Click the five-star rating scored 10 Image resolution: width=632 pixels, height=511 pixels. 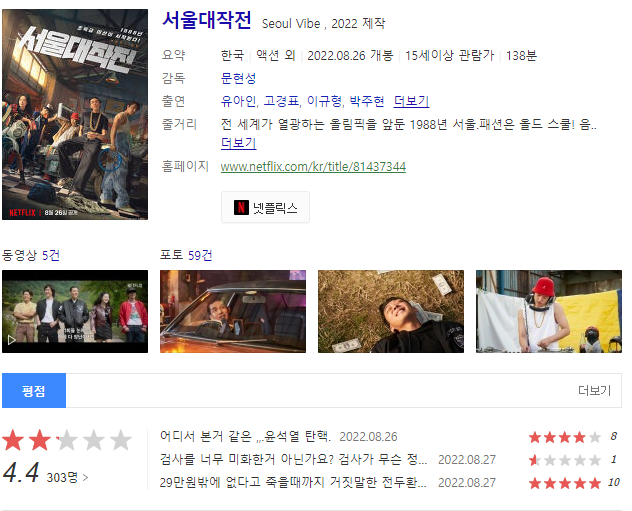pos(565,483)
